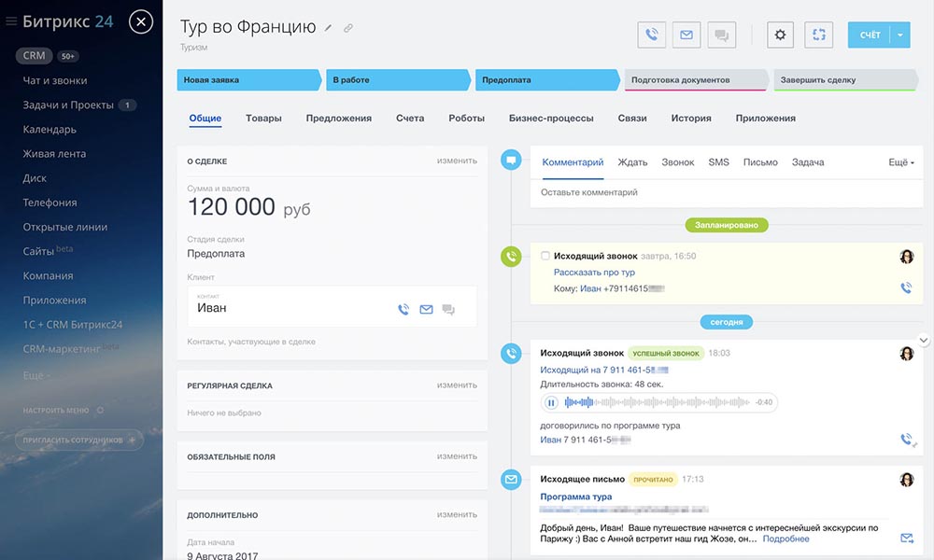Open dropdown arrow next to СЧЁТ button
Screen dimensions: 934x560
[900, 35]
